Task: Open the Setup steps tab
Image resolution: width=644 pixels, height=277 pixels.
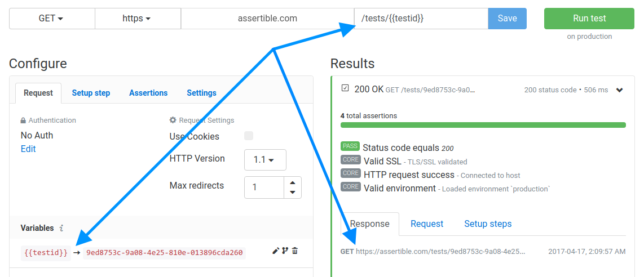Action: click(488, 224)
